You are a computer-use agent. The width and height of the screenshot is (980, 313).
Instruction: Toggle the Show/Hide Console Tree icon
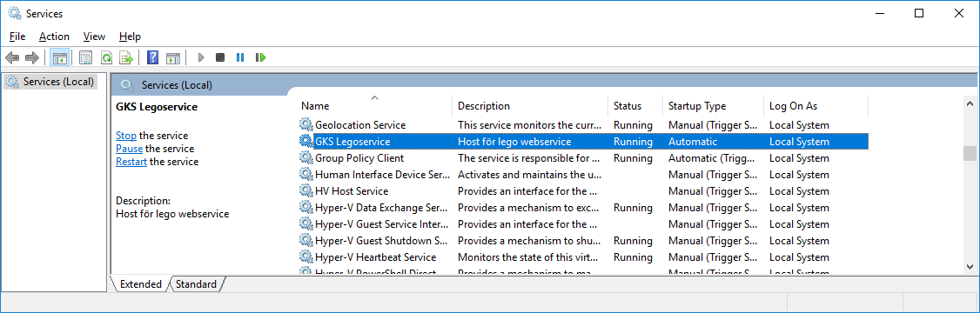[x=60, y=57]
